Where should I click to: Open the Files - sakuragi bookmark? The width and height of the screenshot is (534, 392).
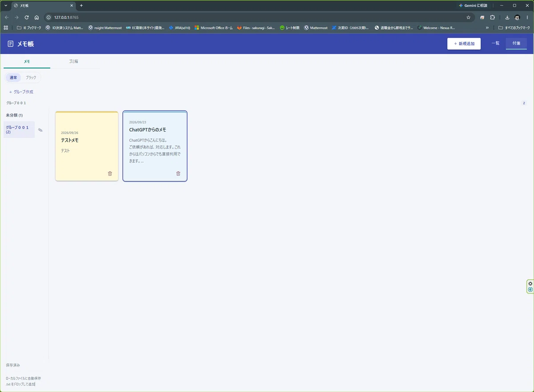click(x=256, y=28)
